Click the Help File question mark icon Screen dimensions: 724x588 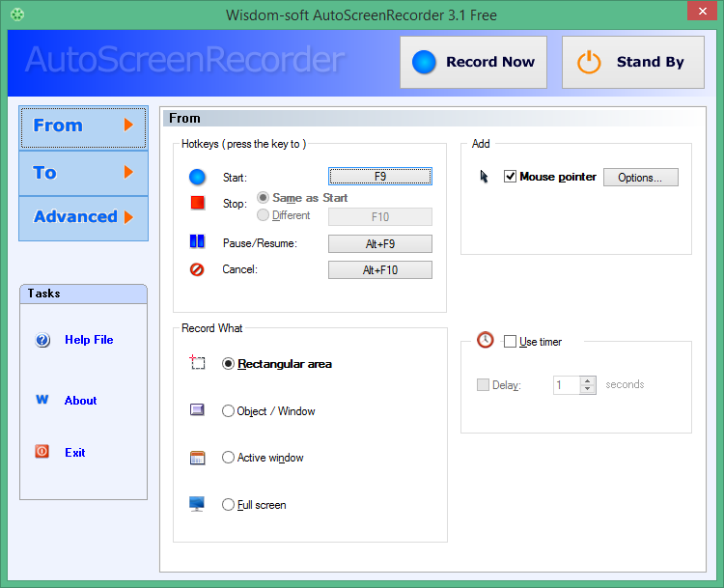coord(42,341)
